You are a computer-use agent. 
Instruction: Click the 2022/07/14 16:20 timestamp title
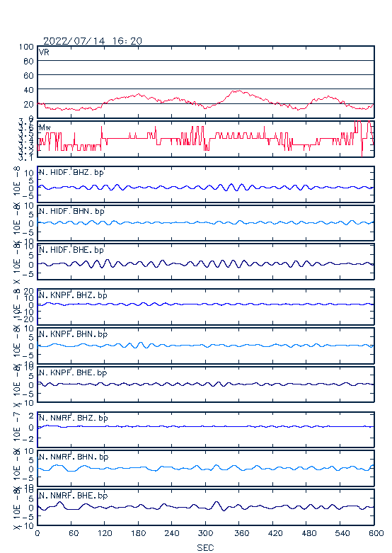(93, 41)
